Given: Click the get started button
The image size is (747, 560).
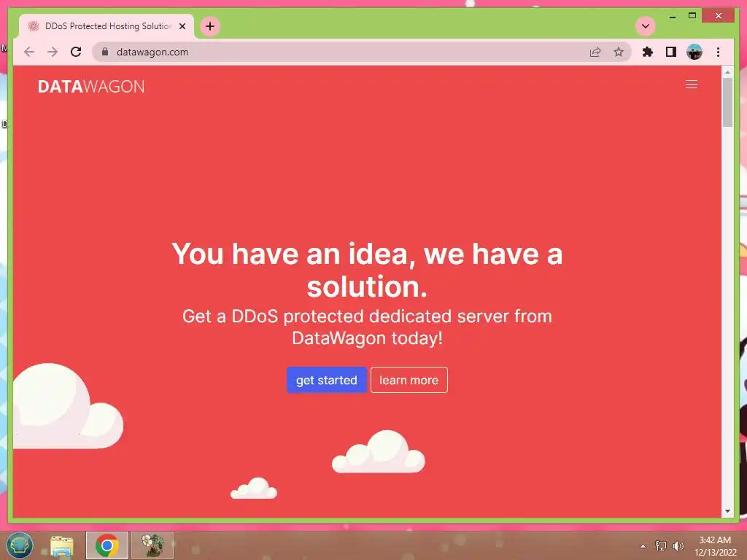Looking at the screenshot, I should pyautogui.click(x=326, y=380).
